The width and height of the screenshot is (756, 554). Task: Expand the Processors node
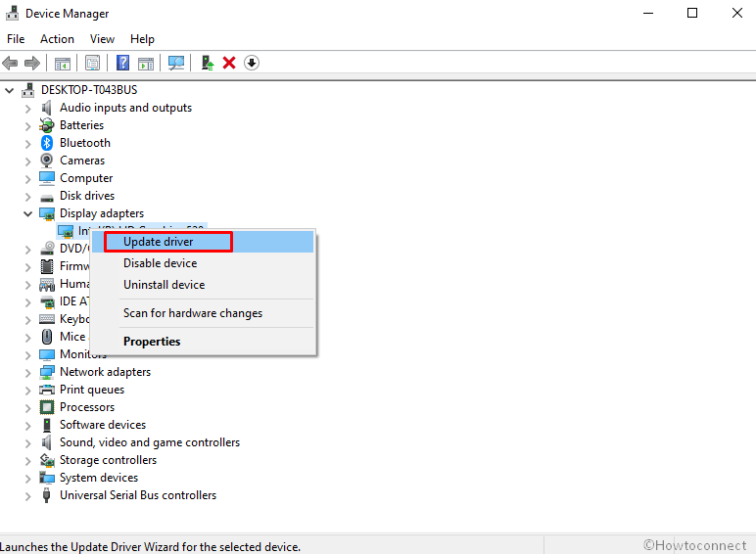[28, 408]
